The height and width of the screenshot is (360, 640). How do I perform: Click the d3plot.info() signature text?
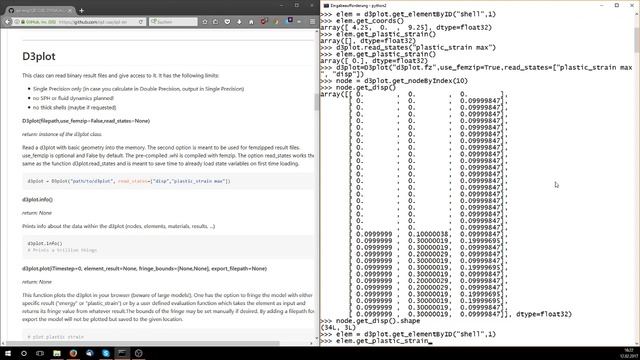click(38, 200)
